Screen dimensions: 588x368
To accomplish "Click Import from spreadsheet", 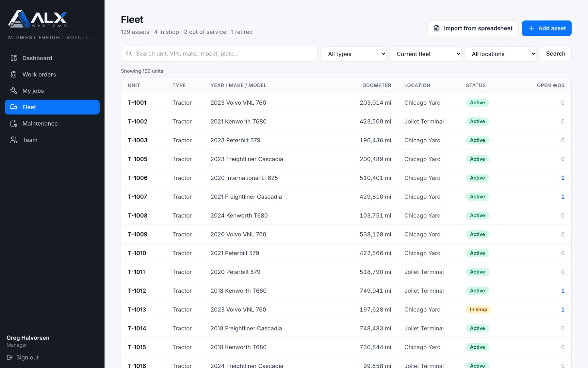I will pyautogui.click(x=473, y=28).
